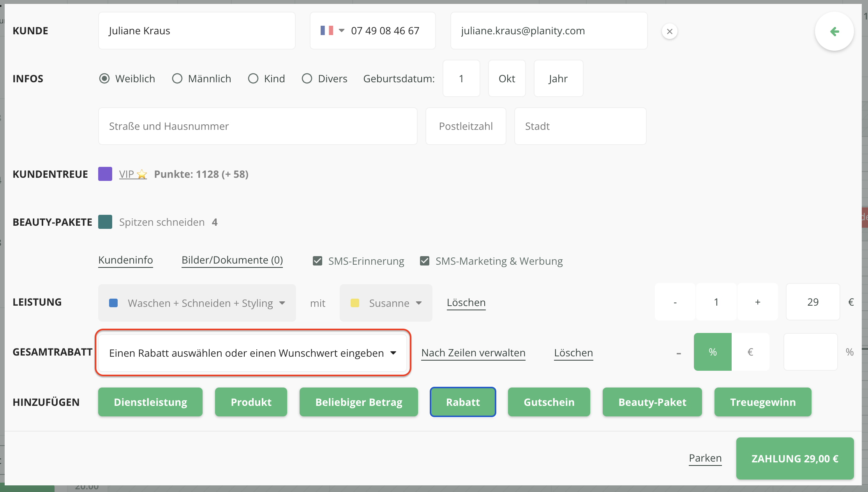Image resolution: width=868 pixels, height=492 pixels.
Task: Open the Rabatt auswählen dropdown
Action: pyautogui.click(x=252, y=353)
